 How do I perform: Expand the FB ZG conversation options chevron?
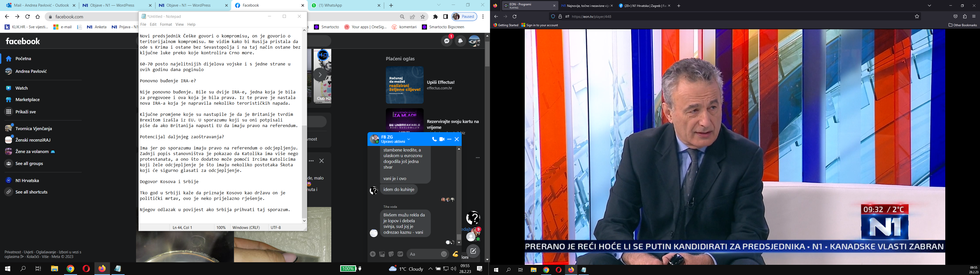409,139
